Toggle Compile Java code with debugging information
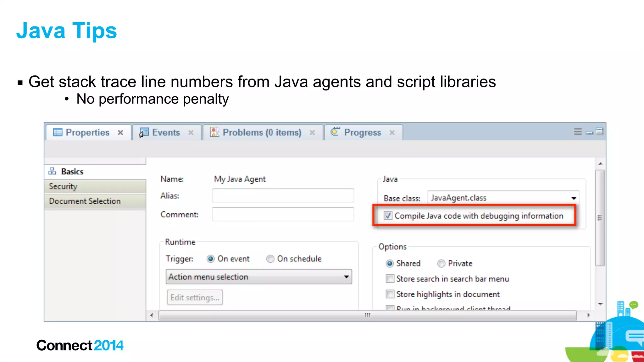This screenshot has width=644, height=362. coord(388,216)
